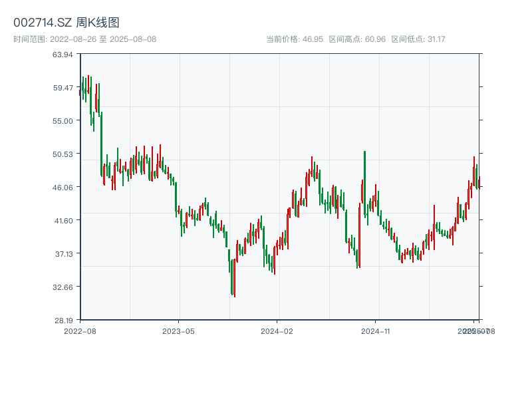Screen dimensions: 532x399
Task: Click the x-axis label 2023-05
Action: pyautogui.click(x=178, y=331)
